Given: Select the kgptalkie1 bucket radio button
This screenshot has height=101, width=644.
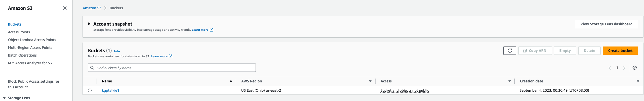Looking at the screenshot, I should (x=90, y=90).
